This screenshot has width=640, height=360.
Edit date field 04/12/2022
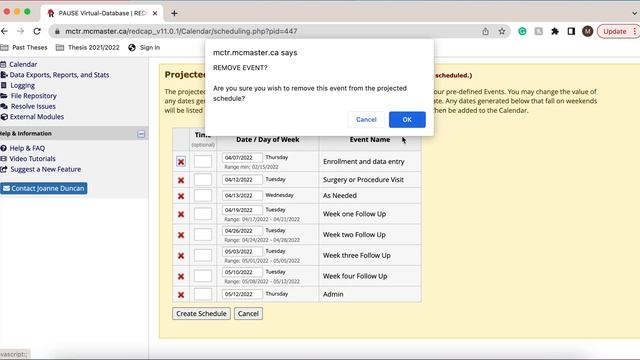click(x=242, y=180)
